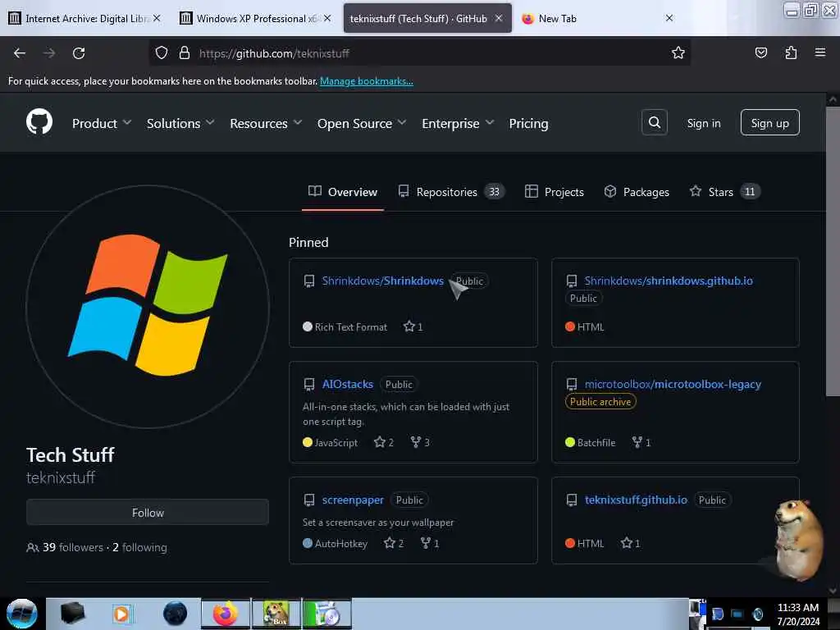This screenshot has height=630, width=840.
Task: Click the star count on screenpaper
Action: [x=394, y=543]
